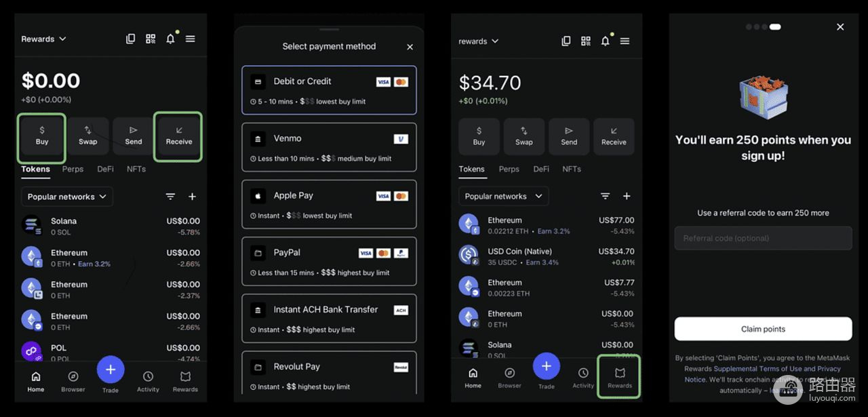Switch to Perps tab in $34.70 wallet
Screen dimensions: 868x417
click(x=509, y=169)
